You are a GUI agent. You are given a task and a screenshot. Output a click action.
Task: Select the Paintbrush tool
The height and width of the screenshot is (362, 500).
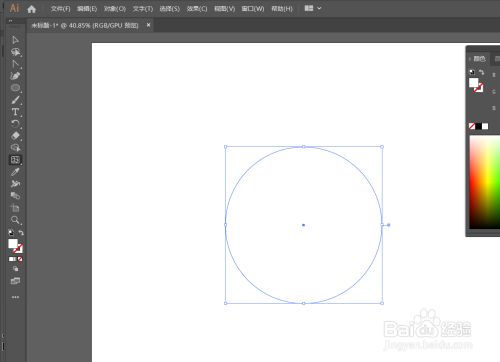[15, 100]
